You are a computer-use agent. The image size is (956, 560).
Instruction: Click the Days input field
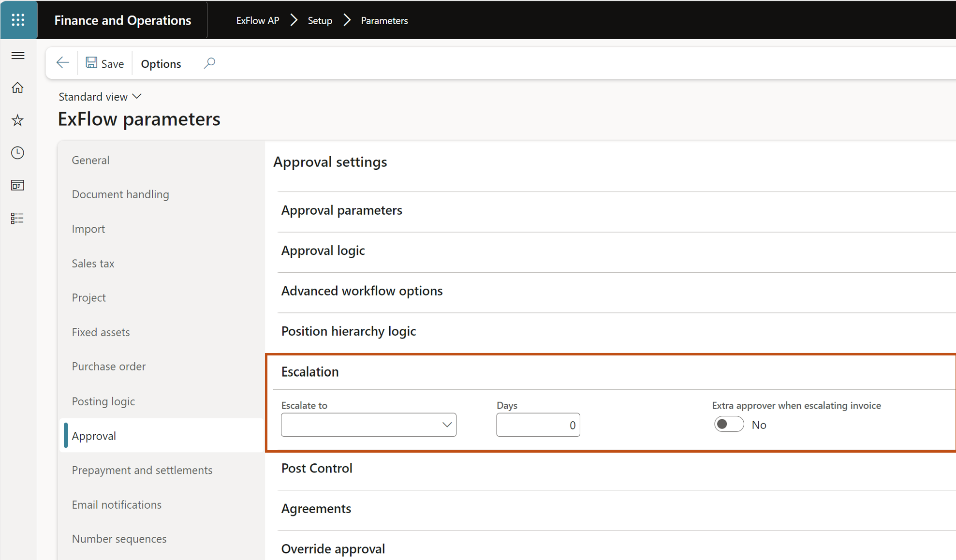point(538,425)
